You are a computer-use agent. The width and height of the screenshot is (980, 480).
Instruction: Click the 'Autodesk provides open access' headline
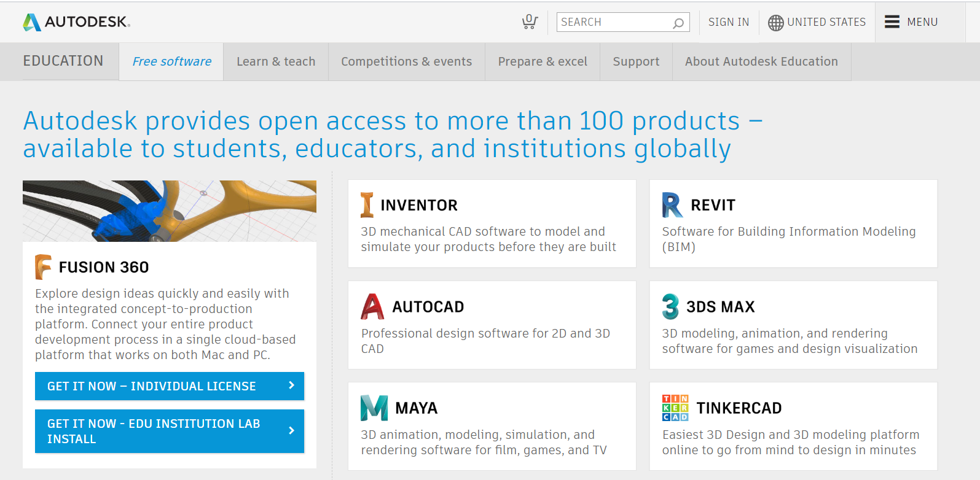point(393,134)
